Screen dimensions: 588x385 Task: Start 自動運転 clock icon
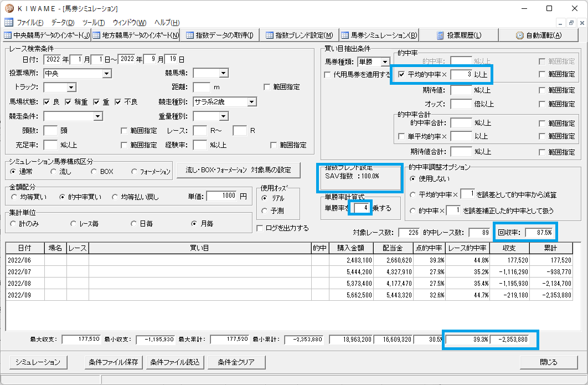(x=520, y=35)
